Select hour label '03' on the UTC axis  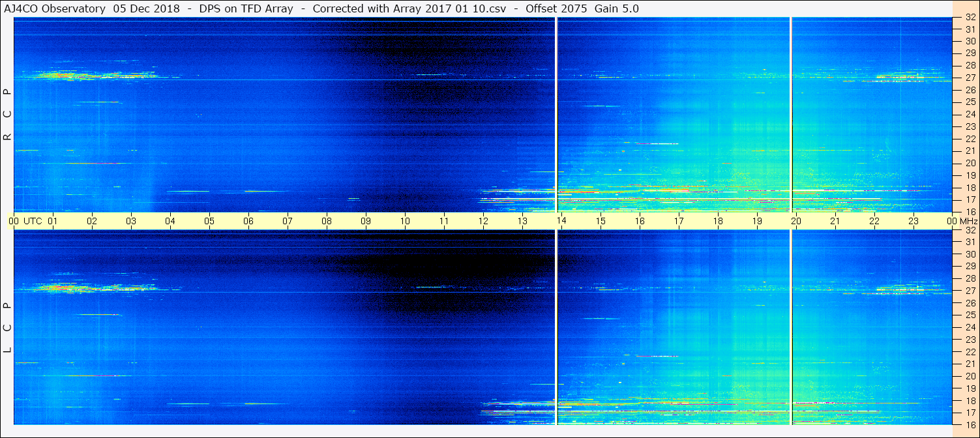point(131,221)
